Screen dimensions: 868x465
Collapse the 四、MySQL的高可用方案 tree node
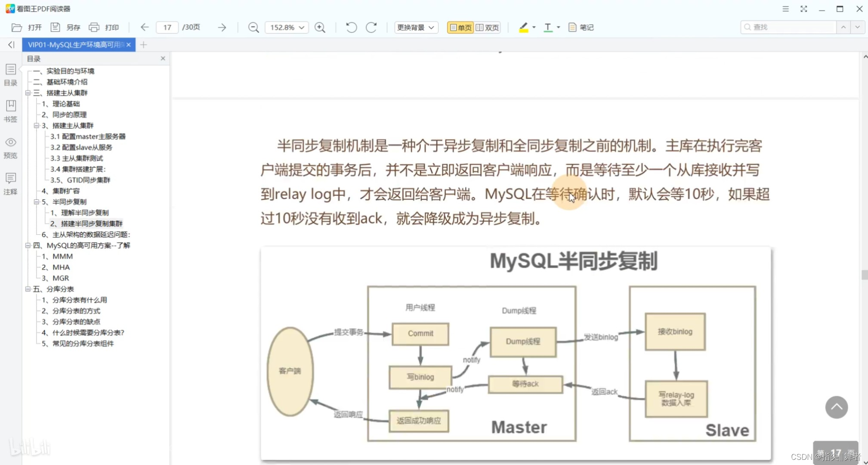point(28,245)
